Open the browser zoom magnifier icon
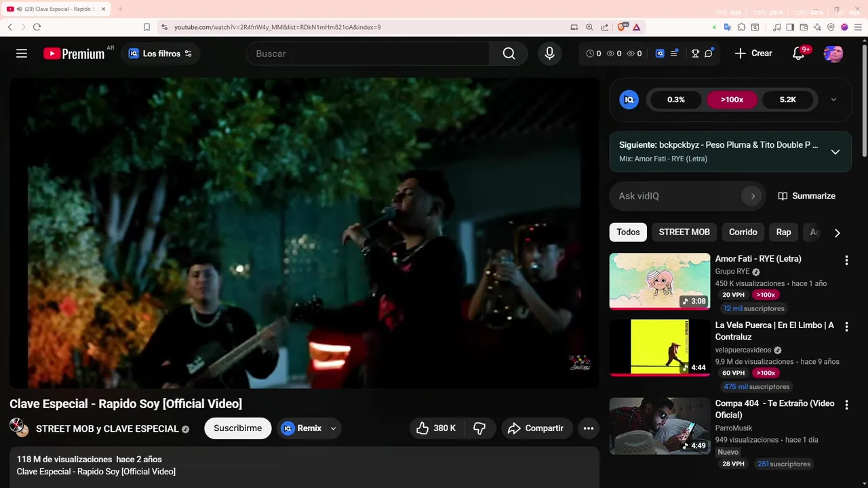This screenshot has width=868, height=488. (x=589, y=27)
